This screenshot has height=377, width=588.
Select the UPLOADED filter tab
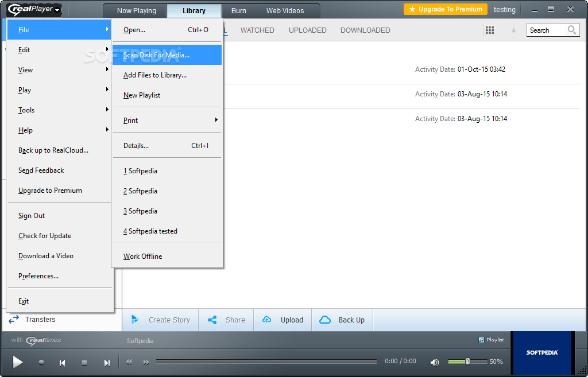[x=308, y=30]
